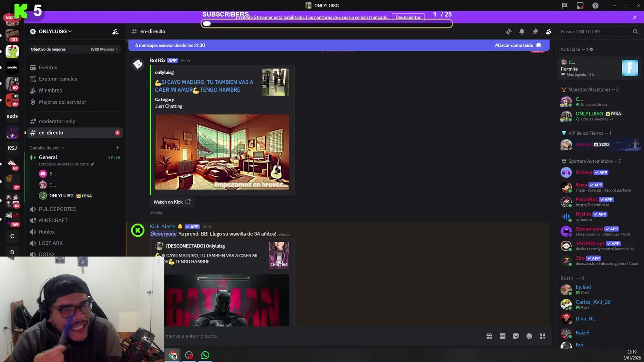Click Watch on Kick link

tap(172, 202)
